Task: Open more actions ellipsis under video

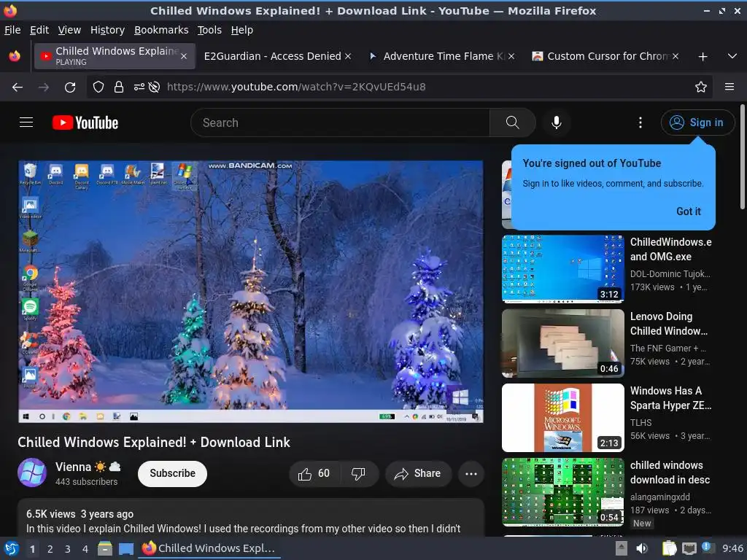Action: 471,473
